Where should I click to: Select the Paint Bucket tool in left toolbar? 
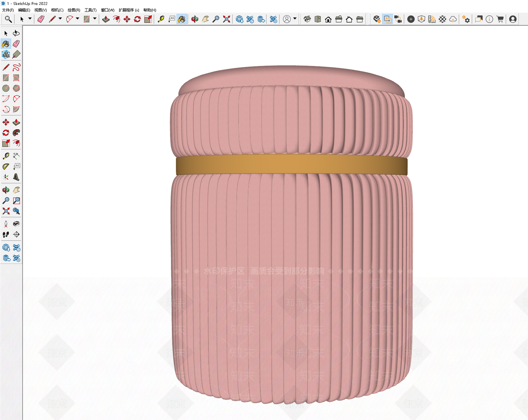6,44
